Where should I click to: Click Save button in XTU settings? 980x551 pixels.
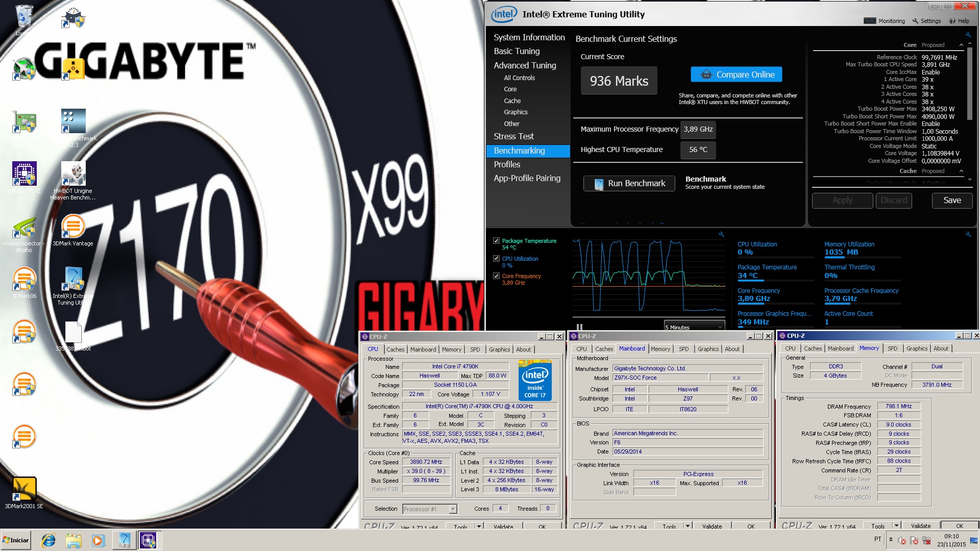point(952,201)
